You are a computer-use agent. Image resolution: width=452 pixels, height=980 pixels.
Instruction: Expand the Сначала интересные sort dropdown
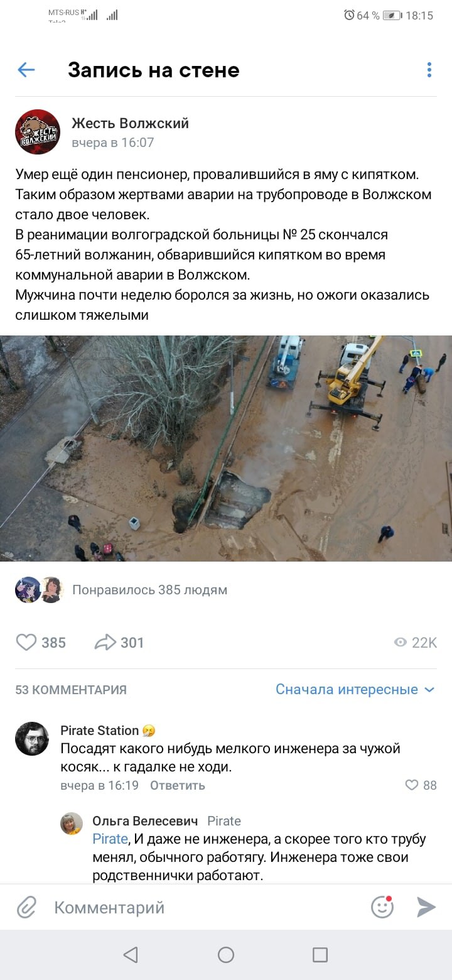(x=355, y=689)
